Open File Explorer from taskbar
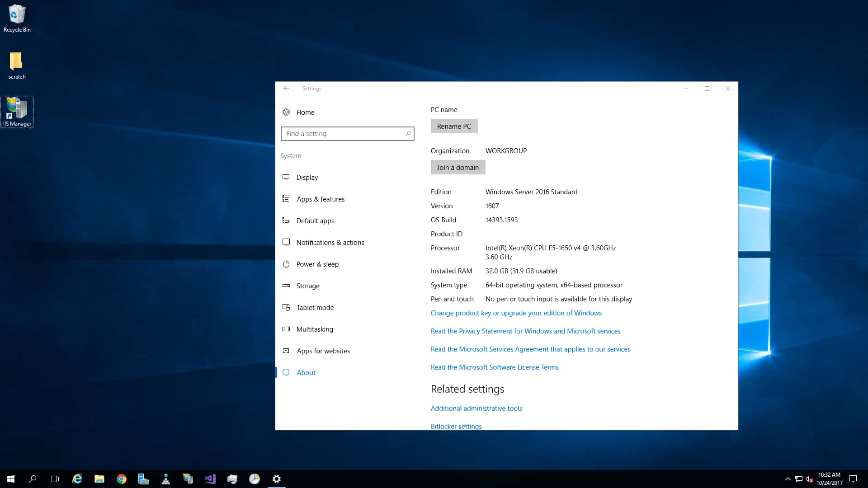Screen dimensions: 868x488 tap(99, 479)
